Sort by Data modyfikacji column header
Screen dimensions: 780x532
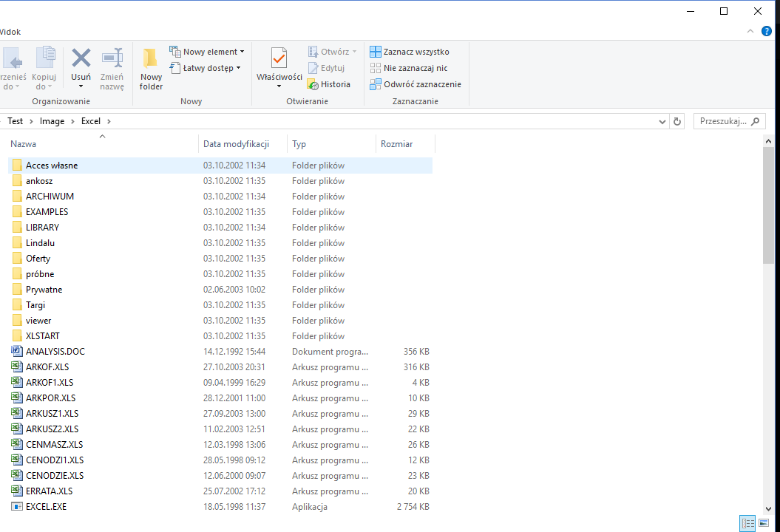(235, 144)
